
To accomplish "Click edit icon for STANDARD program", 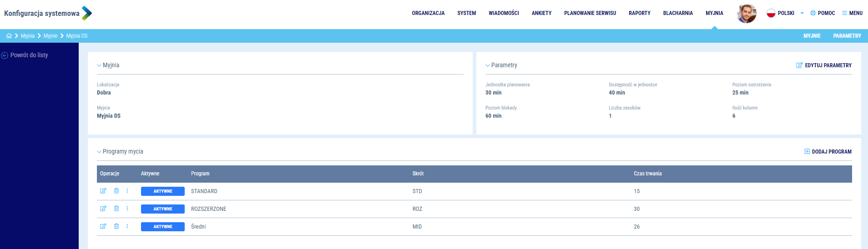I will pyautogui.click(x=103, y=191).
